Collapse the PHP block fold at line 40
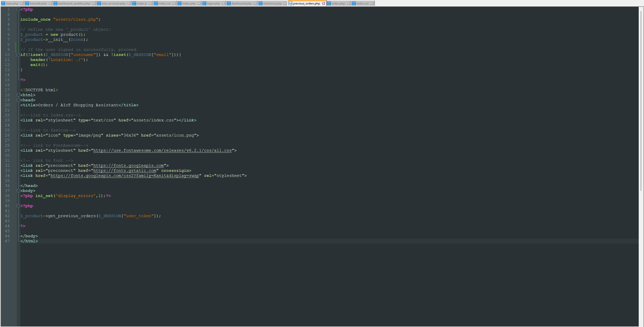This screenshot has height=327, width=644. point(18,206)
